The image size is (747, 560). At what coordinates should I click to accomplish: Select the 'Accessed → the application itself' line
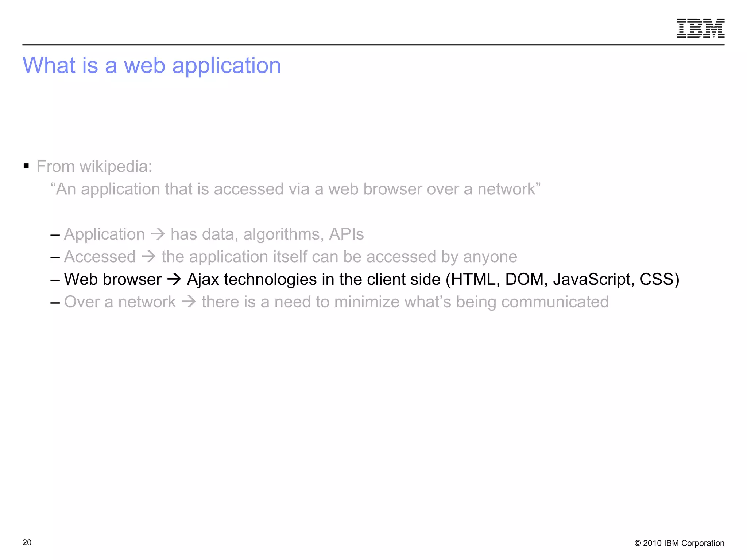pyautogui.click(x=284, y=257)
